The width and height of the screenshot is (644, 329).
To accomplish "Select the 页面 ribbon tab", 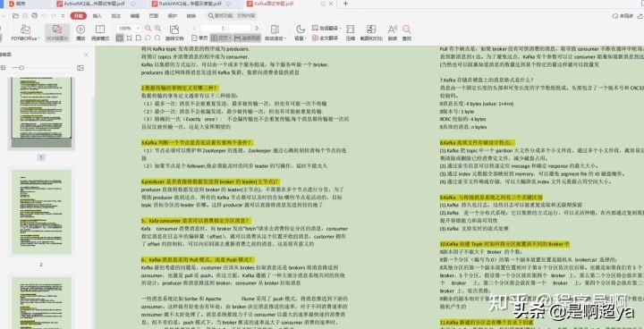I will (154, 16).
